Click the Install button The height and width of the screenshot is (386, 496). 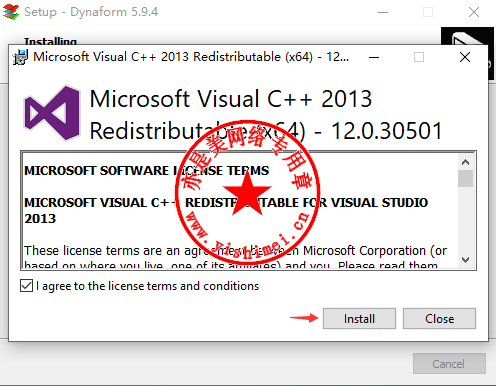[x=359, y=319]
